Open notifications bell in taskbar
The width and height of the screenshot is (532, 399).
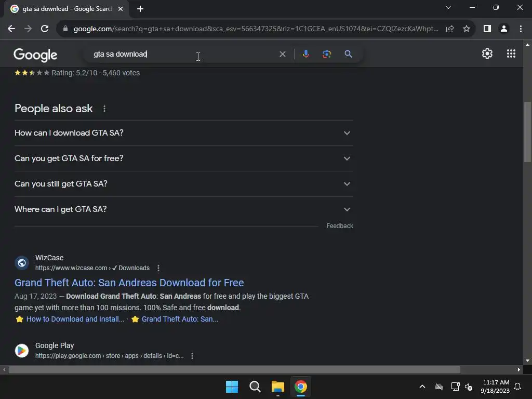[518, 387]
